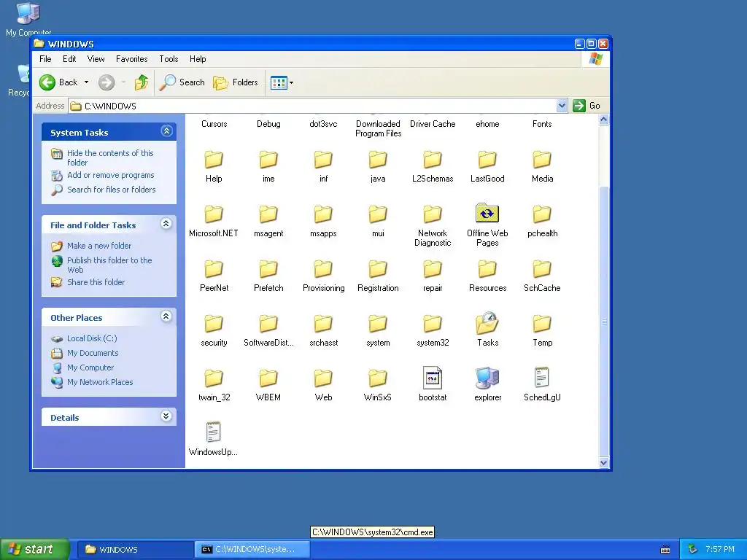Viewport: 747px width, 560px height.
Task: Switch to WINDOWS taskbar button
Action: (134, 550)
